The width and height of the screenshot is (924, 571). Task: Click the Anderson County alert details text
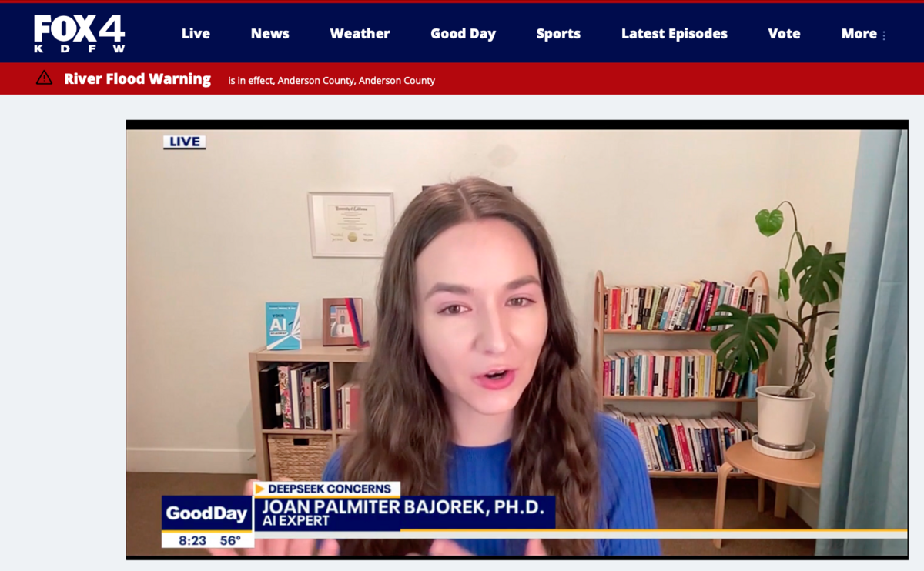(331, 81)
